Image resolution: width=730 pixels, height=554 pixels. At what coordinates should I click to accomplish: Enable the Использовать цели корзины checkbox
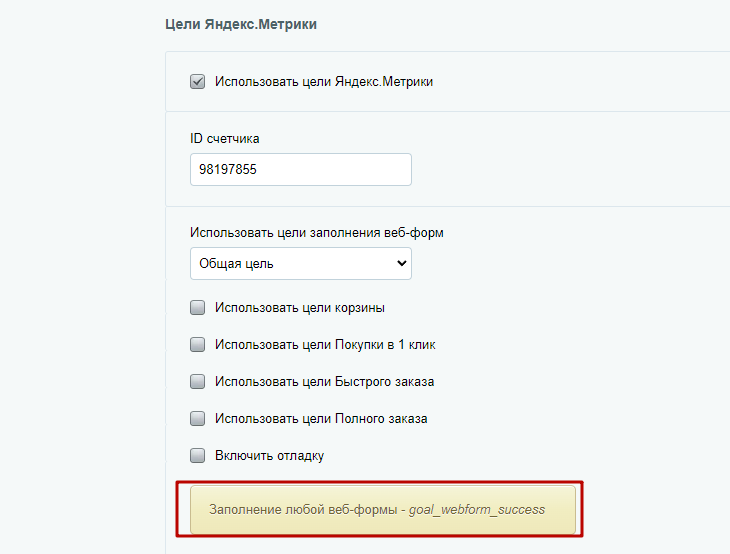click(197, 308)
